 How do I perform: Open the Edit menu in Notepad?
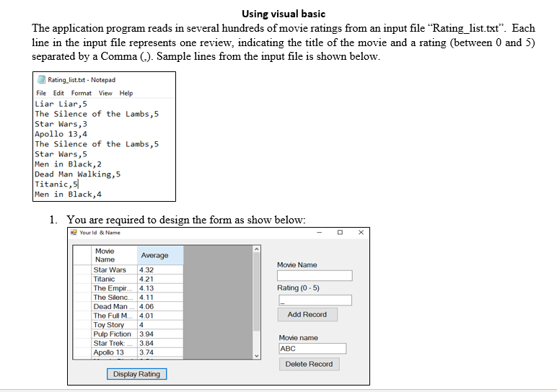tap(58, 93)
